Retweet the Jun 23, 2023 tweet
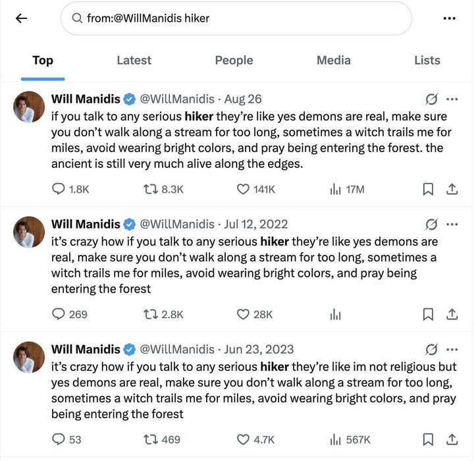 tap(149, 439)
